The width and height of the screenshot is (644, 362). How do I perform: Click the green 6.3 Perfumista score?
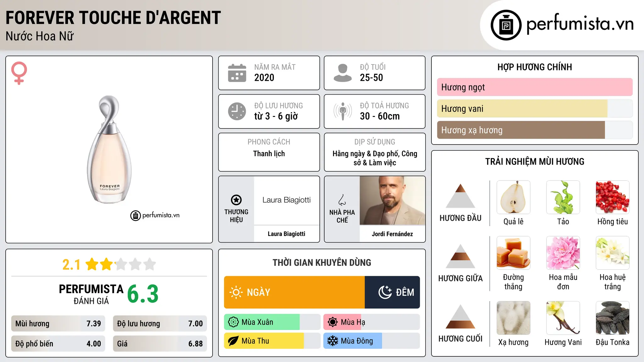[143, 294]
